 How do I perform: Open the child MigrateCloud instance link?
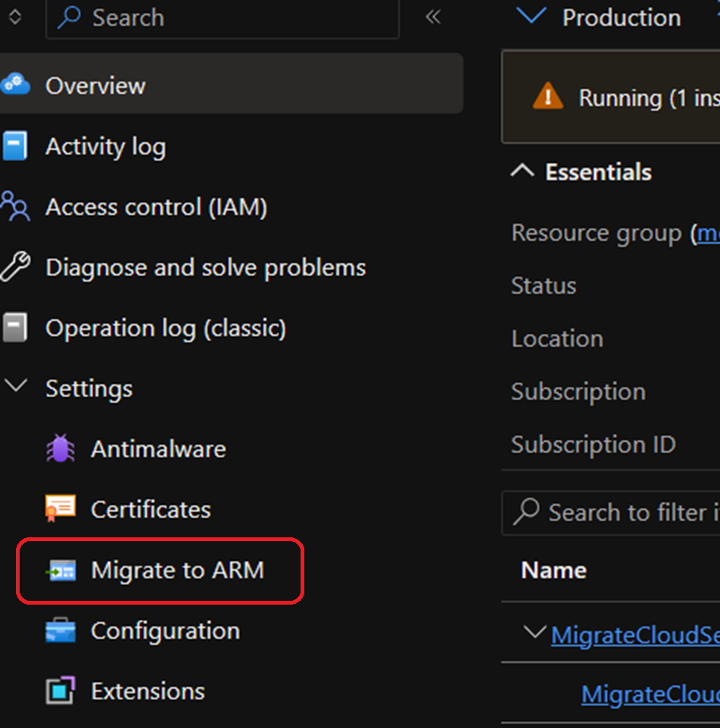pos(650,693)
